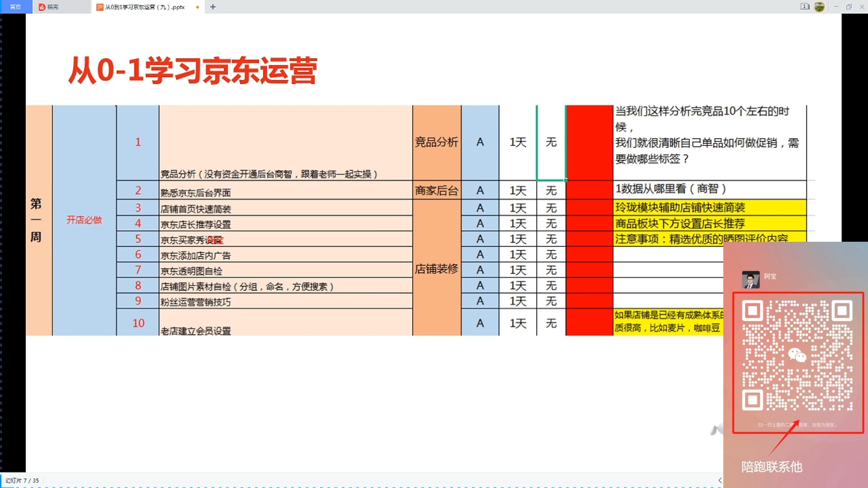Screen dimensions: 868x488
Task: Click 1天 in the 竞品分析 row
Action: click(518, 143)
